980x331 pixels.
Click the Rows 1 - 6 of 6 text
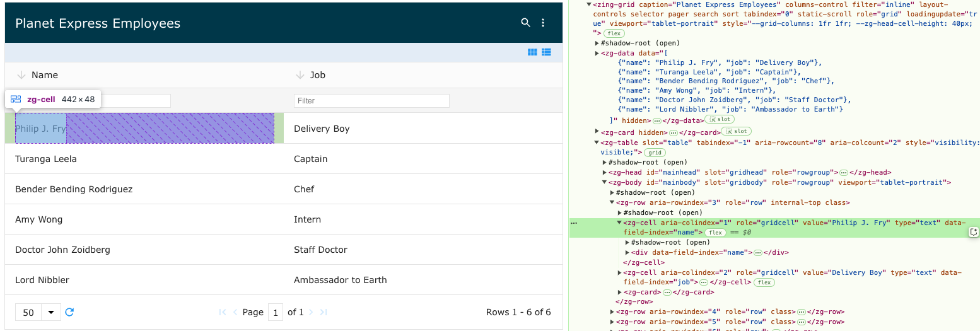pyautogui.click(x=518, y=312)
